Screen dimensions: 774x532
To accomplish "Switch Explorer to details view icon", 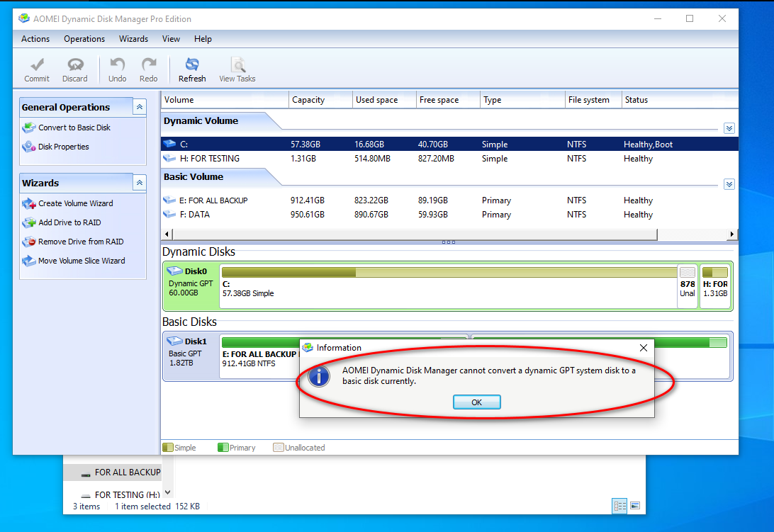I will tap(619, 506).
